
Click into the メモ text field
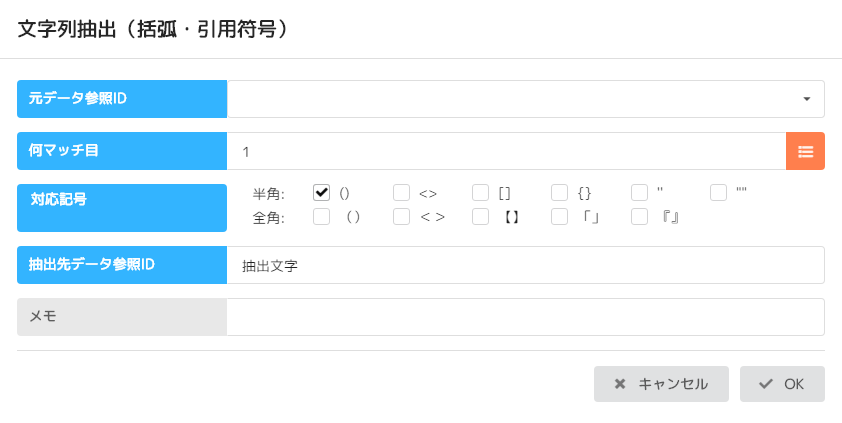tap(525, 317)
